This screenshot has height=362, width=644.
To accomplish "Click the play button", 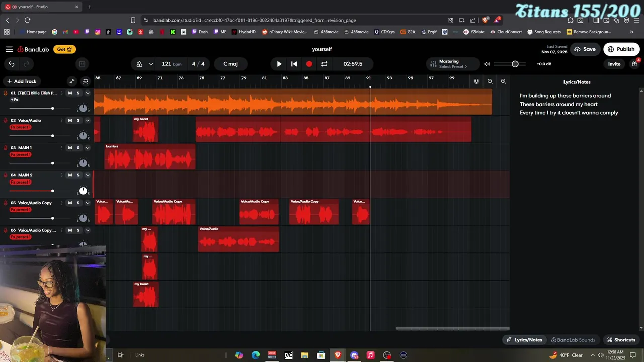I will tap(279, 64).
